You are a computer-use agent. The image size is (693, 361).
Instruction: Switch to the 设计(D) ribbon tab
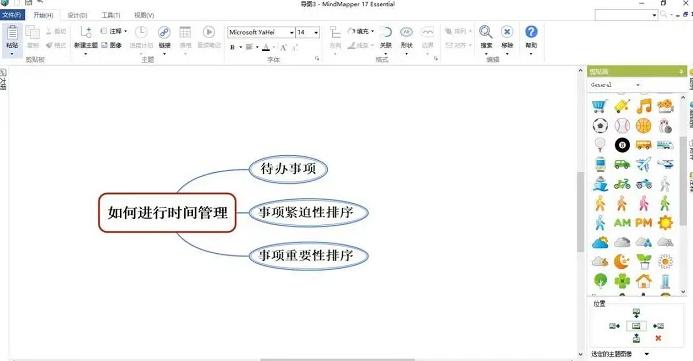(x=77, y=15)
